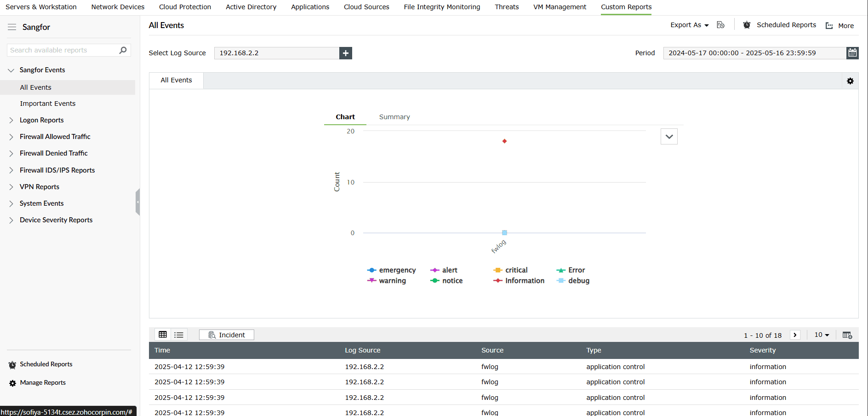This screenshot has width=868, height=416.
Task: Toggle debug series in legend
Action: 573,281
